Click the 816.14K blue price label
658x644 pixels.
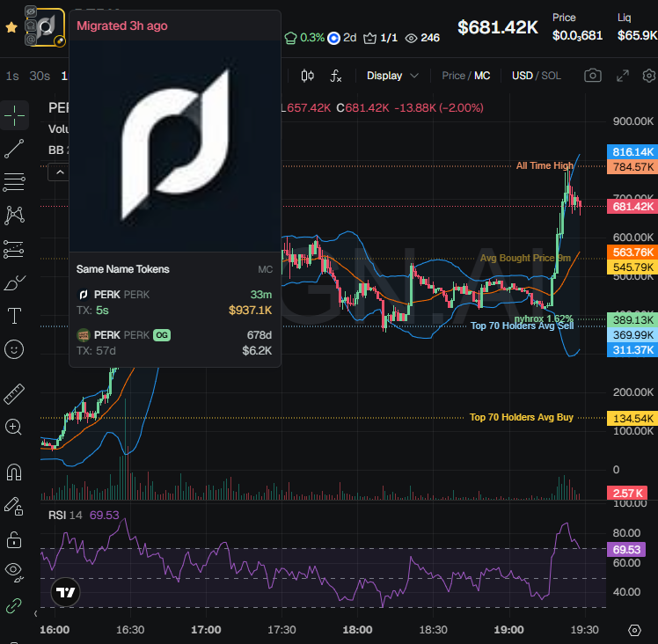tap(632, 152)
